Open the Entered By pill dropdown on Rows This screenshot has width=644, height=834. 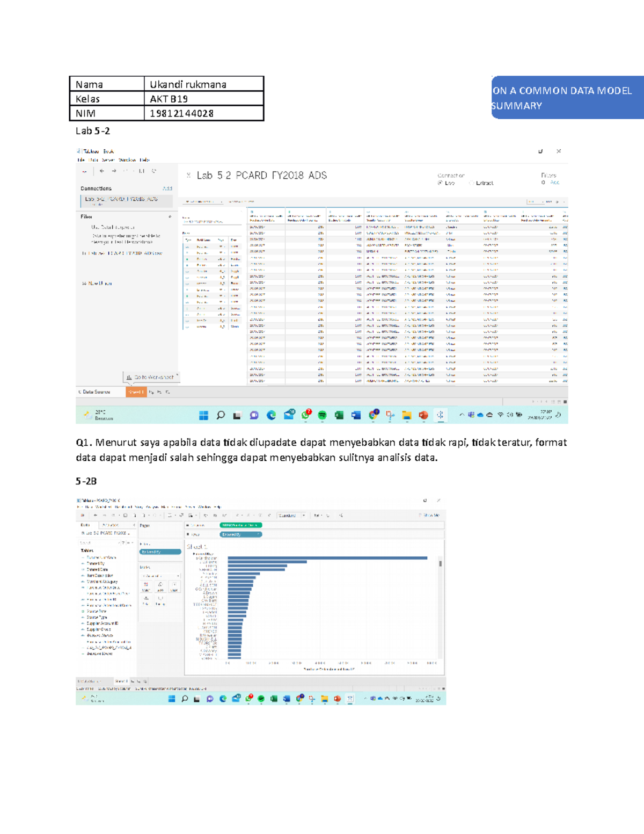pos(258,534)
